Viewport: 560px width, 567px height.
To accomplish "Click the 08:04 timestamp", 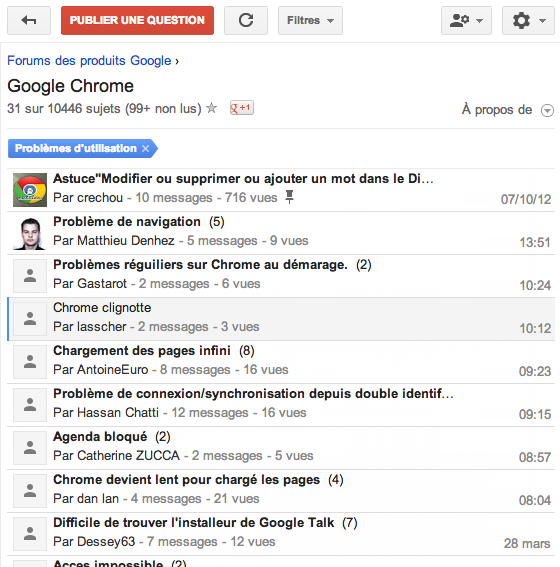I will (535, 500).
